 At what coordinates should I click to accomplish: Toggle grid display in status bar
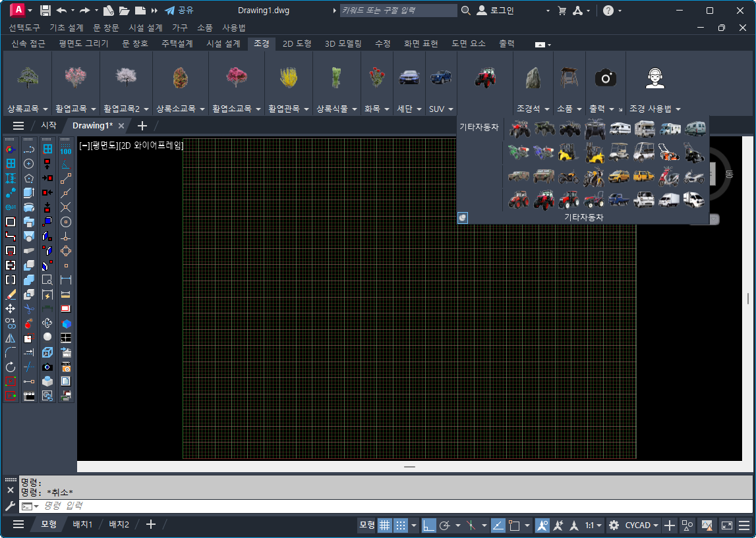coord(385,525)
